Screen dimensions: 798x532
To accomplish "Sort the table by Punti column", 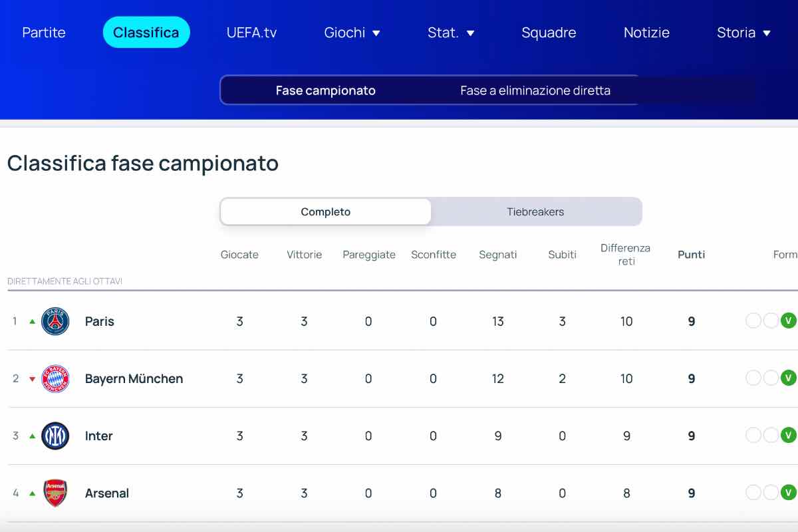I will point(692,255).
